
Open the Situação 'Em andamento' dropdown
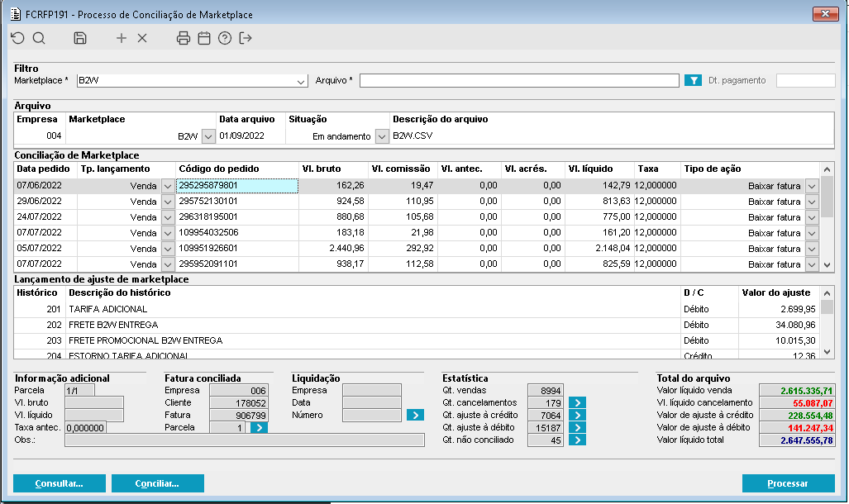click(381, 136)
